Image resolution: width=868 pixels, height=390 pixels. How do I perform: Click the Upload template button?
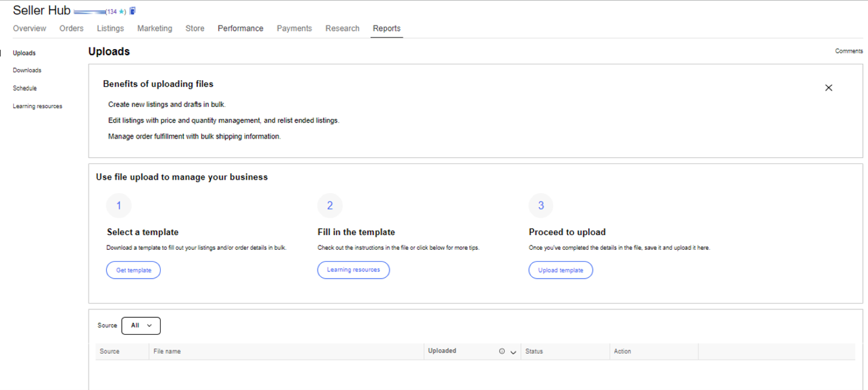(561, 270)
